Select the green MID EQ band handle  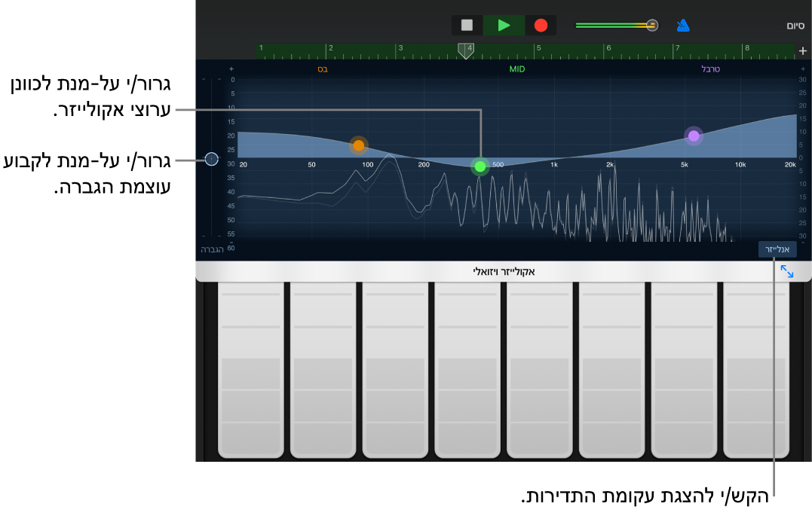(x=480, y=166)
